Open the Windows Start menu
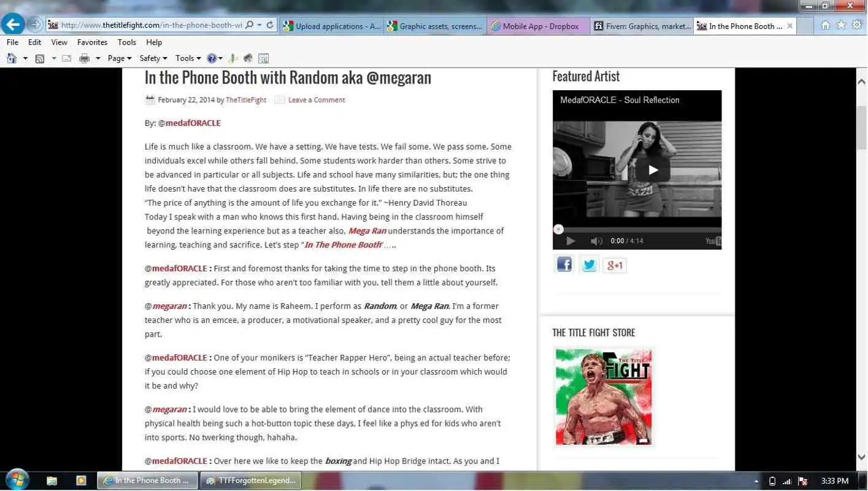 tap(17, 480)
